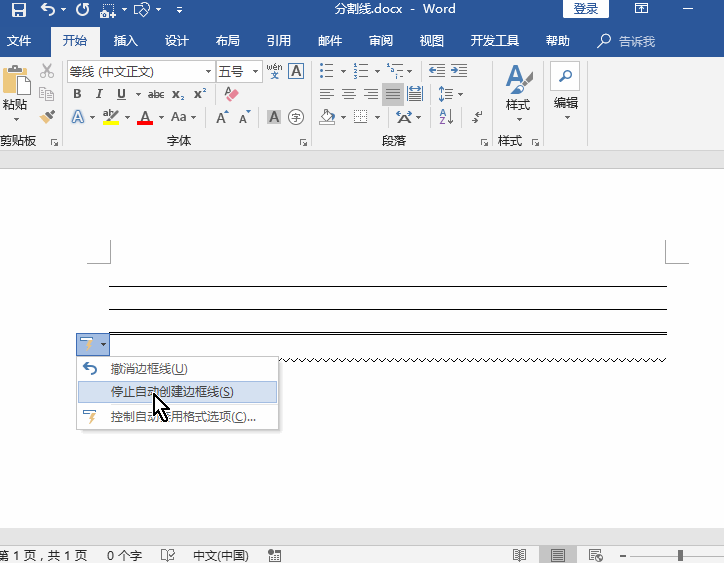The height and width of the screenshot is (563, 724).
Task: Open the Paragraph dialog launcher
Action: coord(484,143)
